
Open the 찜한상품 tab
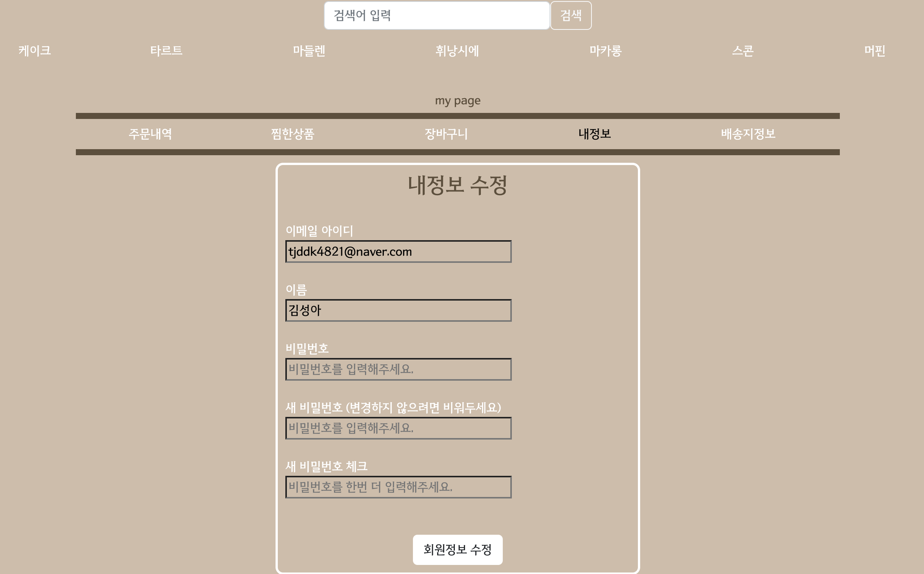(293, 134)
